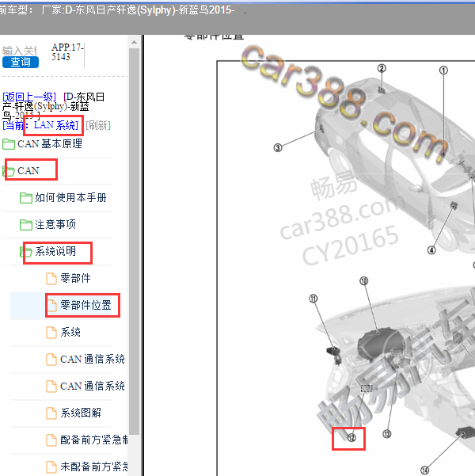The width and height of the screenshot is (475, 476).
Task: Click callout number 10 on the dashboard diagram
Action: [x=364, y=281]
